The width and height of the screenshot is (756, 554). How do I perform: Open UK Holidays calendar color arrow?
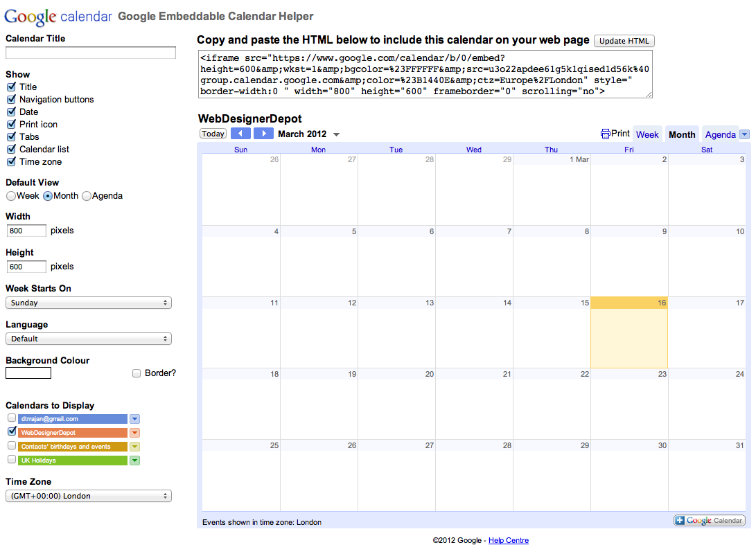[x=135, y=461]
